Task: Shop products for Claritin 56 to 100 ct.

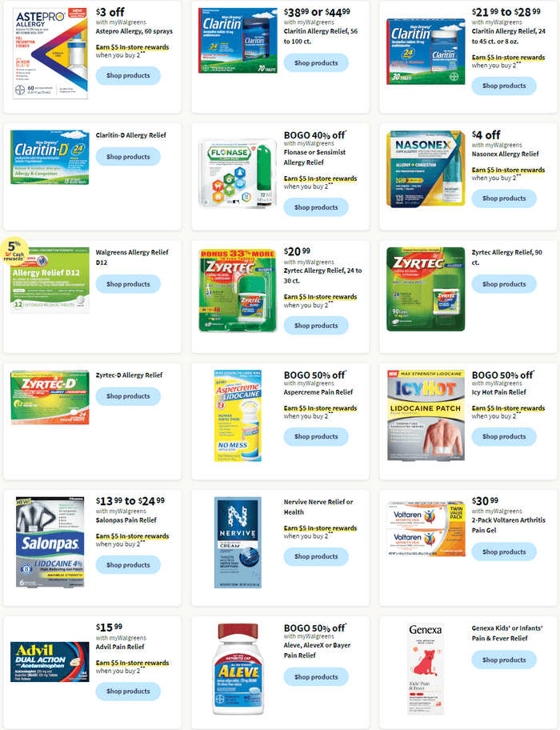Action: (316, 63)
